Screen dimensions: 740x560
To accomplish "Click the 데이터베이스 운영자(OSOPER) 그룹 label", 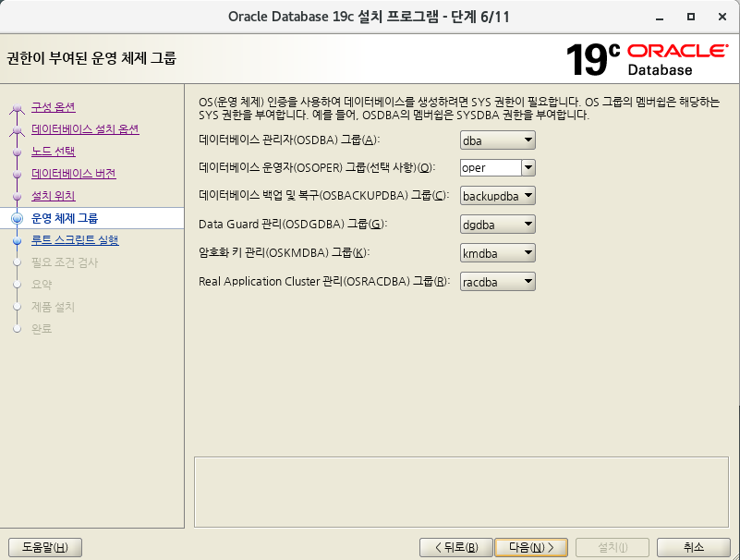I will coord(317,167).
